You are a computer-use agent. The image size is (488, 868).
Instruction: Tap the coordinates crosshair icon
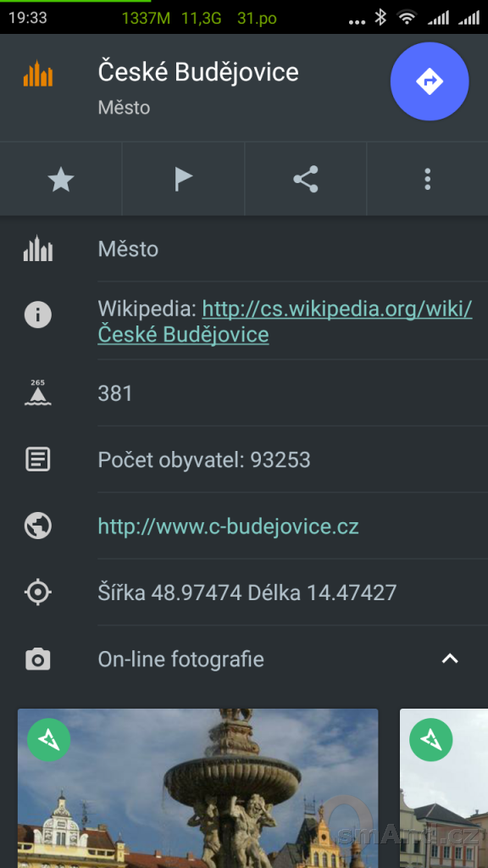point(38,593)
